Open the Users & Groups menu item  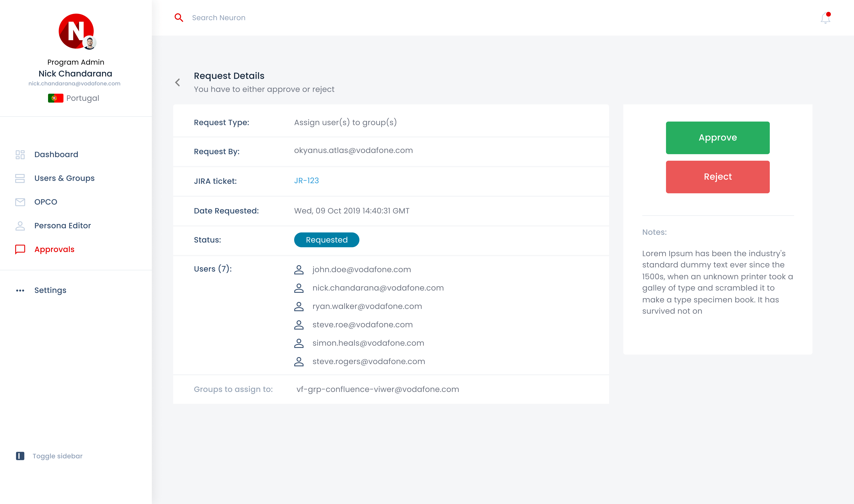(64, 178)
